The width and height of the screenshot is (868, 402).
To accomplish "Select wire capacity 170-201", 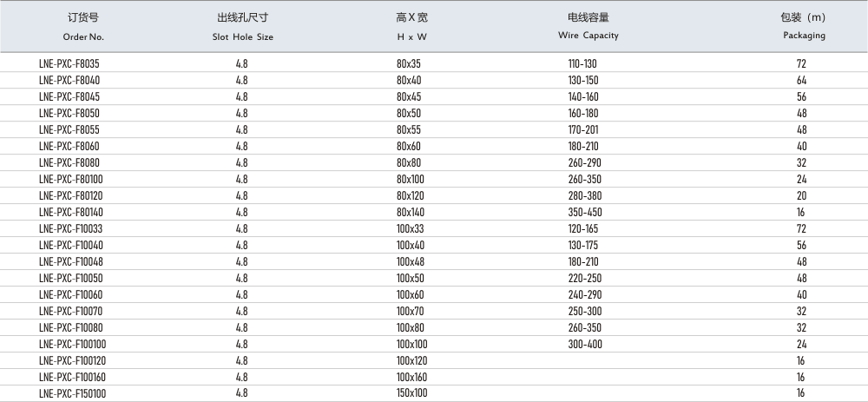I will click(582, 129).
